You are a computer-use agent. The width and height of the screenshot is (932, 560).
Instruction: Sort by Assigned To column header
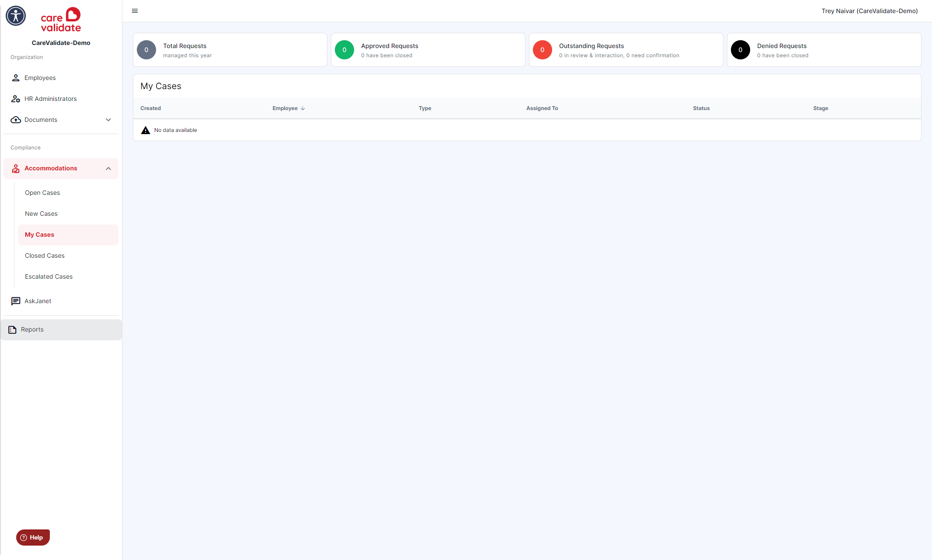542,108
